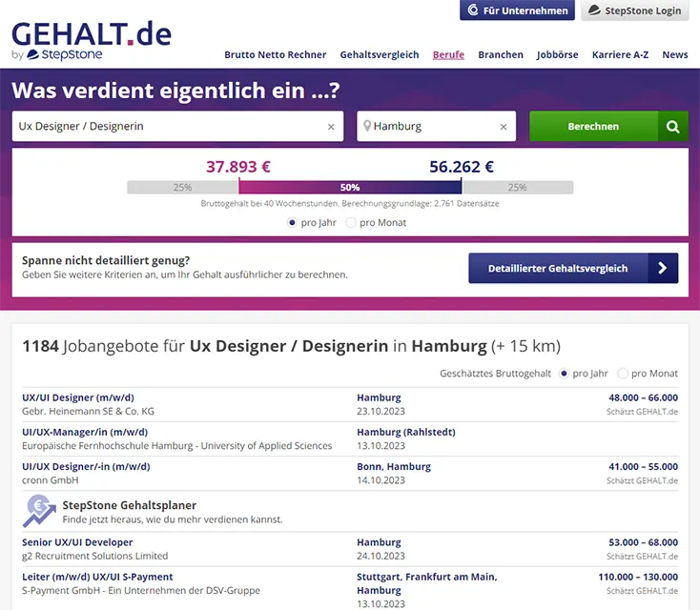Image resolution: width=700 pixels, height=610 pixels.
Task: Click the 56.262 € upper salary value
Action: pyautogui.click(x=462, y=167)
